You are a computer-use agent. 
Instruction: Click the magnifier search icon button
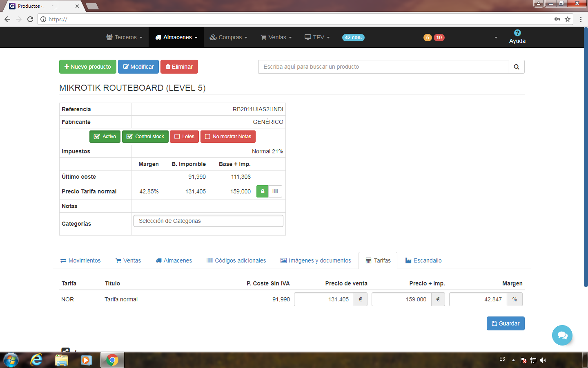pos(517,67)
